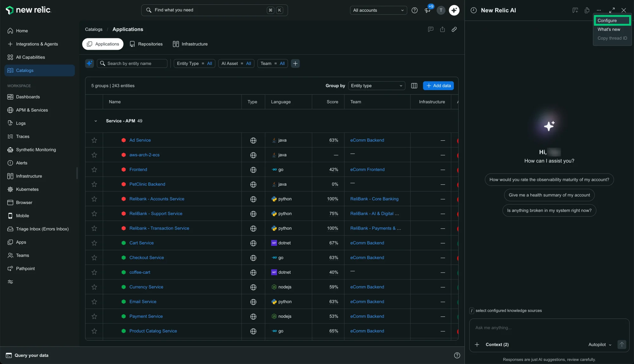
Task: Favorite the Frontend row star
Action: tap(94, 169)
